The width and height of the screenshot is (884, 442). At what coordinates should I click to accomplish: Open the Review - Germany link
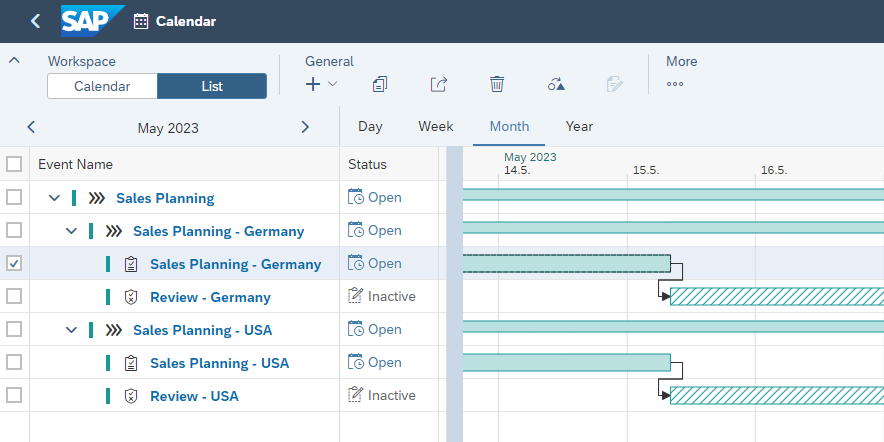click(x=210, y=297)
